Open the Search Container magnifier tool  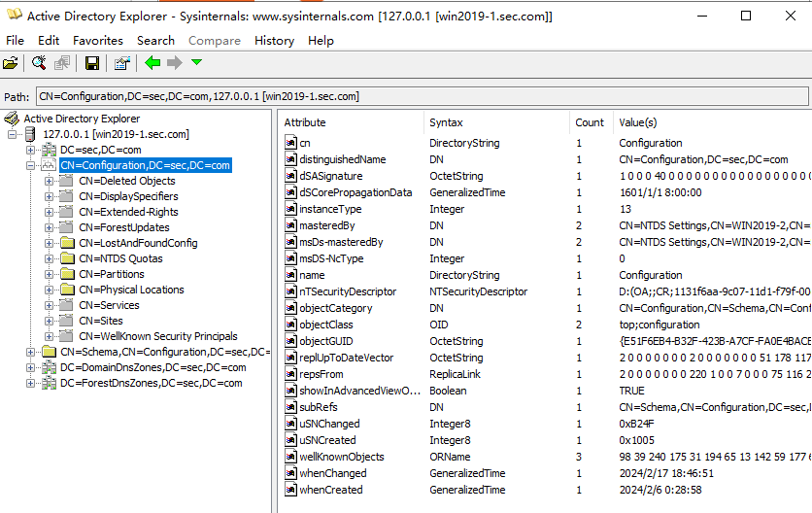point(39,63)
